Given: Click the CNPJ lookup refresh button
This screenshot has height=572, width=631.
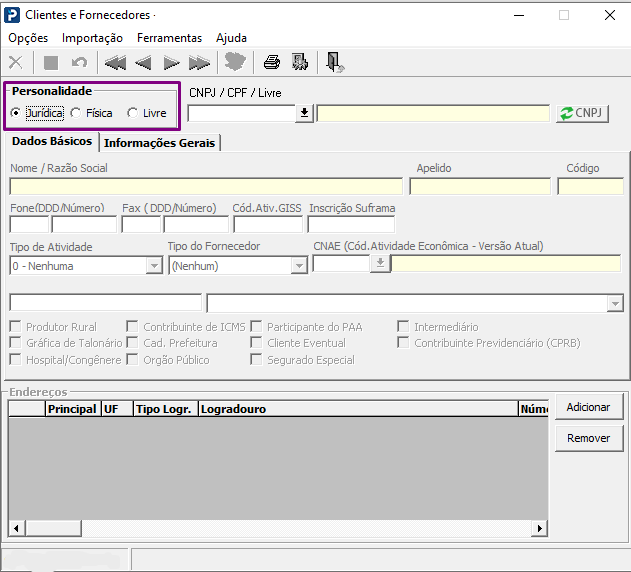Looking at the screenshot, I should click(583, 113).
